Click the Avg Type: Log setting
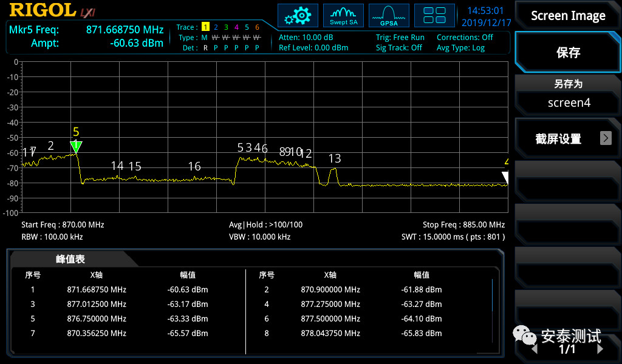Screen dimensions: 622x364 click(460, 47)
